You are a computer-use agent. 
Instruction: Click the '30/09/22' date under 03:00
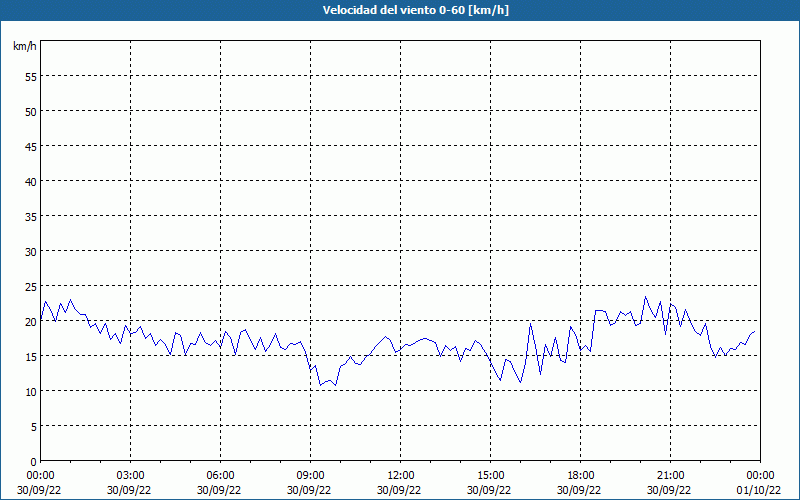click(129, 490)
